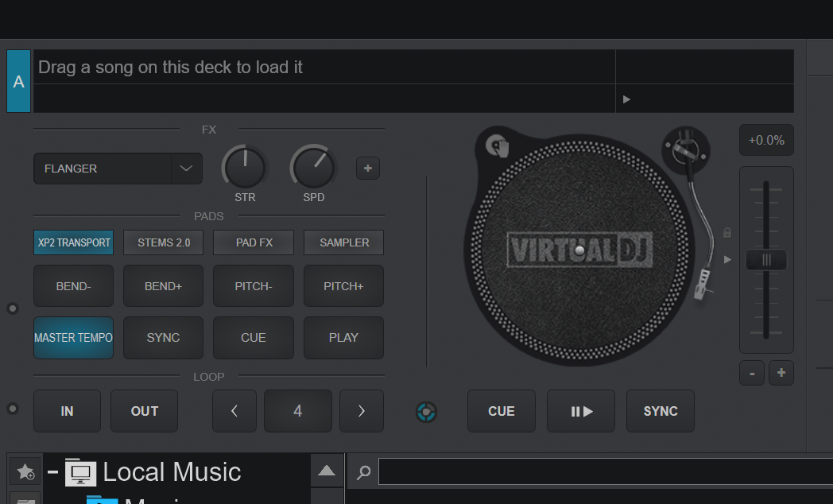Select deck A with the teal A label
Screen dimensions: 833x504
point(18,81)
